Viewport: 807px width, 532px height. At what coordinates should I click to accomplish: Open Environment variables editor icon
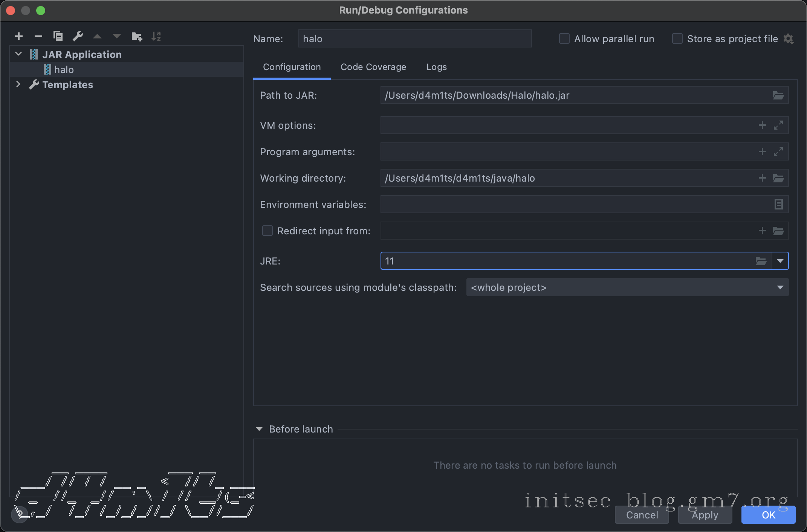tap(778, 204)
